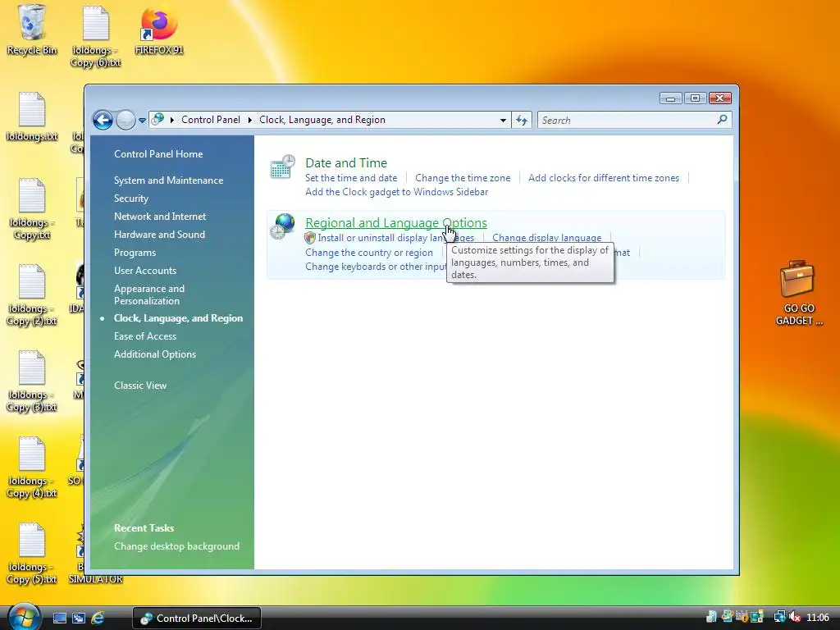
Task: Click the muted volume tray icon
Action: pyautogui.click(x=794, y=617)
